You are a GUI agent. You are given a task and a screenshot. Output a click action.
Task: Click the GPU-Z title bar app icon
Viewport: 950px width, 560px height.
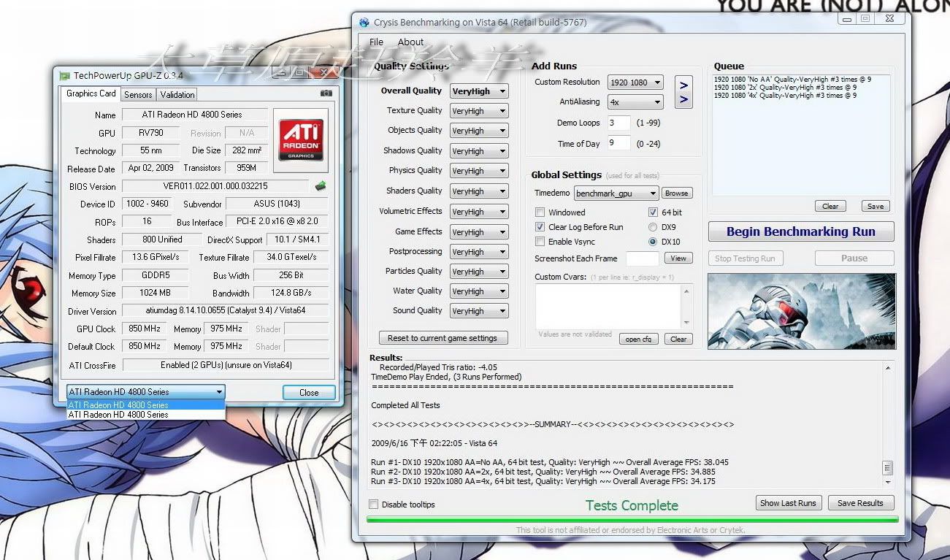[x=65, y=75]
